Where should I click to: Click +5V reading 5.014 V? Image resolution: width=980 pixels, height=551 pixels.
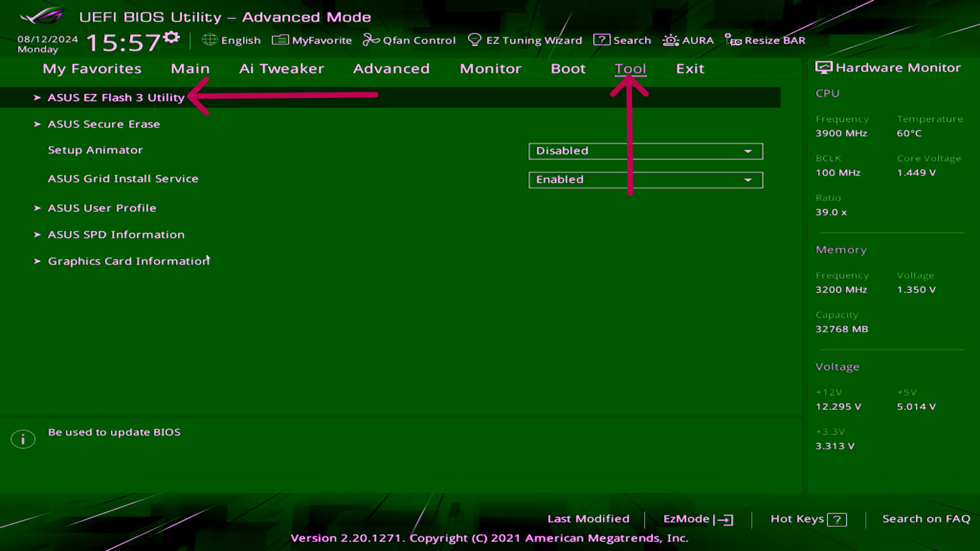[x=916, y=407]
